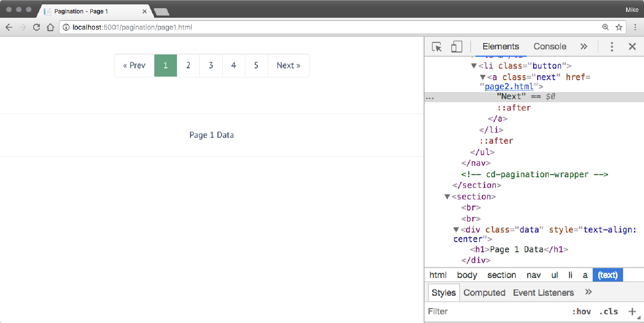Open the zoom magnifier icon in address bar
Screen dimensions: 644x323
(x=605, y=27)
